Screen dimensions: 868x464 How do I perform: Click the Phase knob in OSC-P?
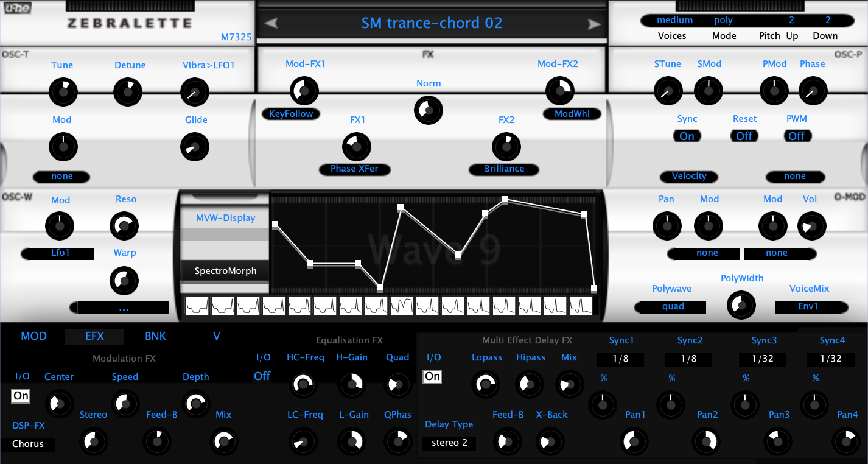[x=812, y=92]
